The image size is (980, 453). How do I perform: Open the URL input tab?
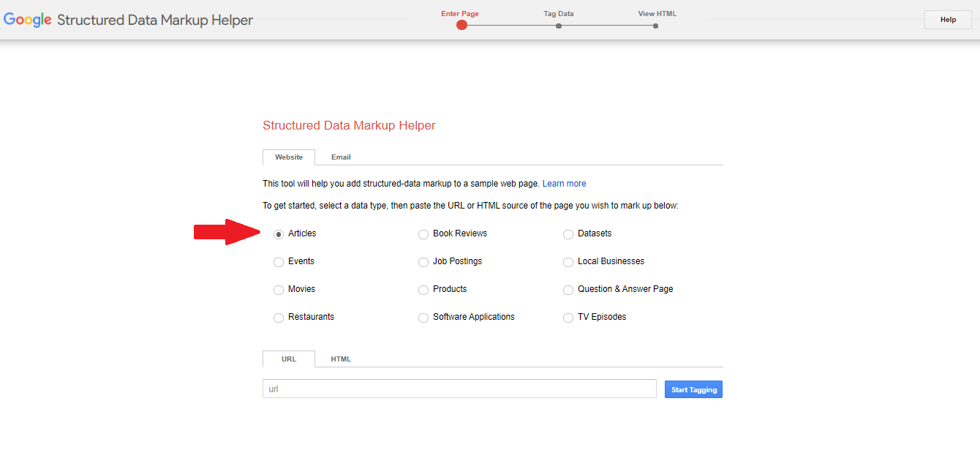click(289, 359)
